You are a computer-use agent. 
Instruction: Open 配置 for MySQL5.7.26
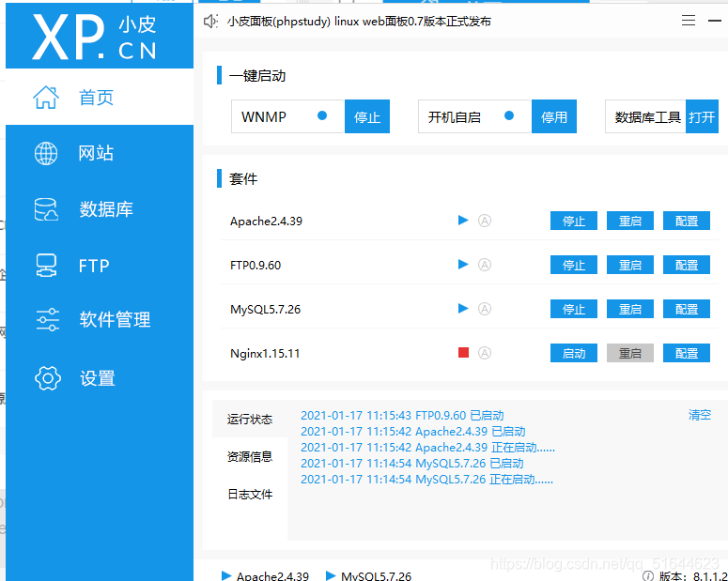[687, 309]
